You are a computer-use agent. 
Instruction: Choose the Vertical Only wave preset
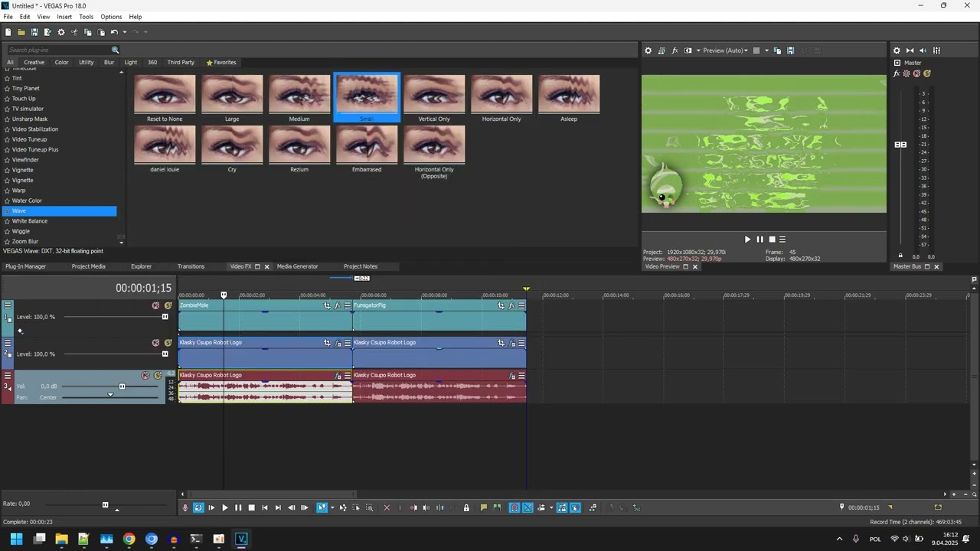434,94
